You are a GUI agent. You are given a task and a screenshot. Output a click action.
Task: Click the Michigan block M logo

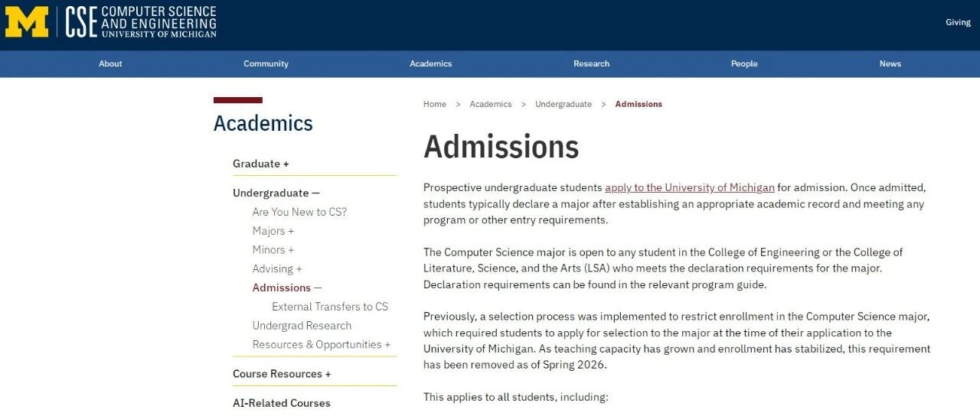point(27,22)
